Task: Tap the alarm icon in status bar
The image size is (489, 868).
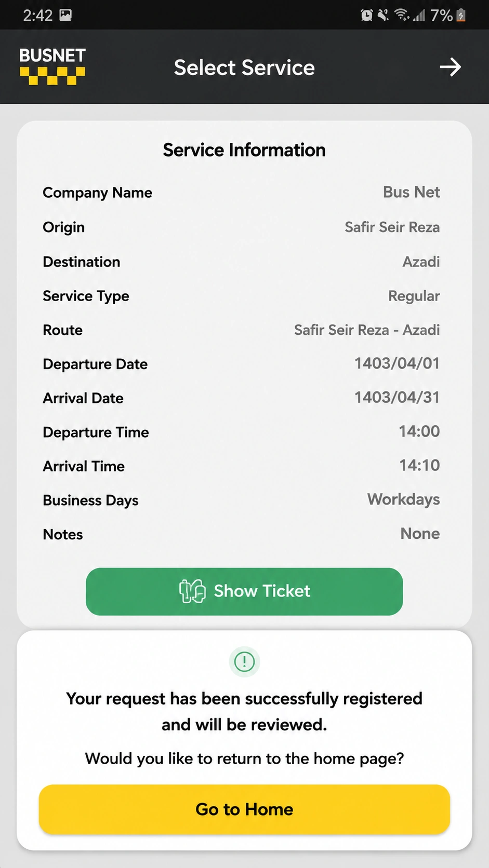Action: [367, 15]
